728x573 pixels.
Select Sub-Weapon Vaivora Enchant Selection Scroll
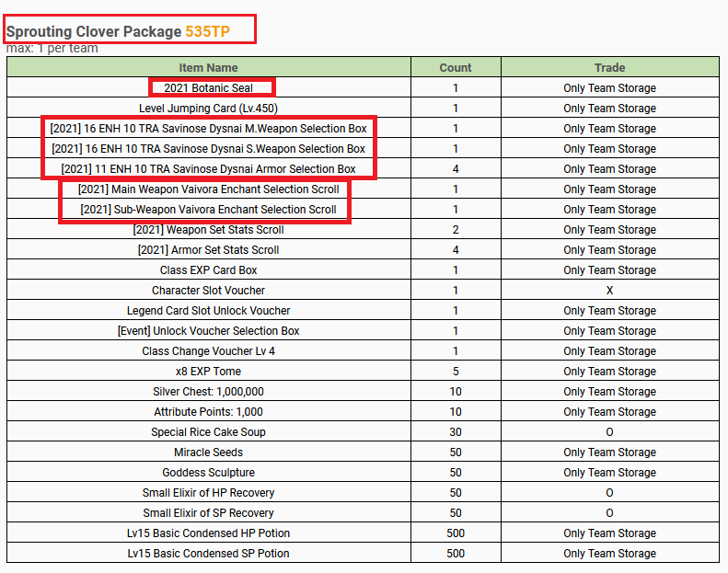click(x=208, y=210)
